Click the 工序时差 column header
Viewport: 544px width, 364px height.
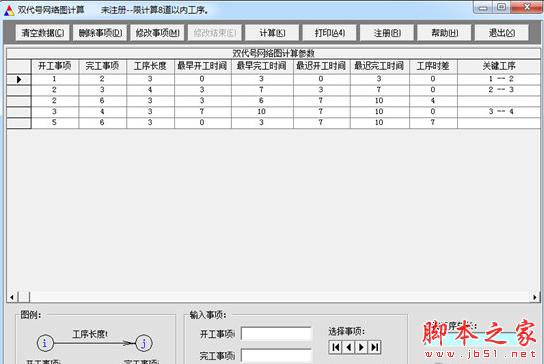pos(433,66)
